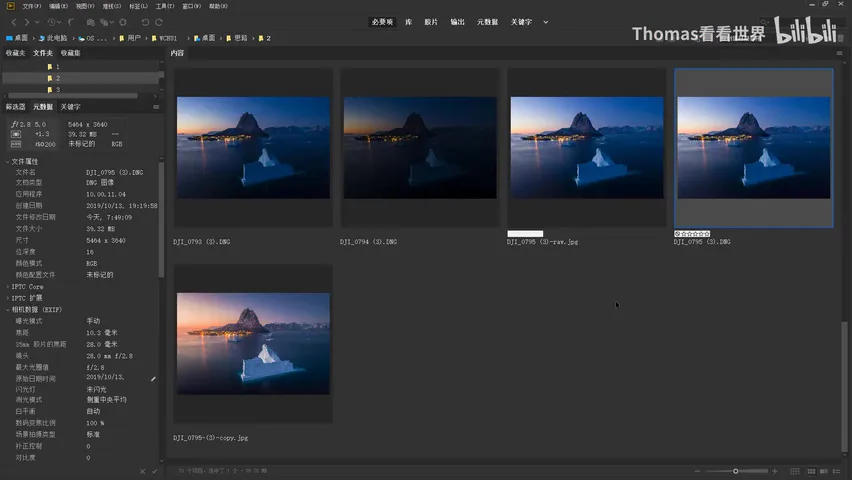The image size is (852, 480).
Task: Open the recent files clock icon
Action: tap(51, 22)
